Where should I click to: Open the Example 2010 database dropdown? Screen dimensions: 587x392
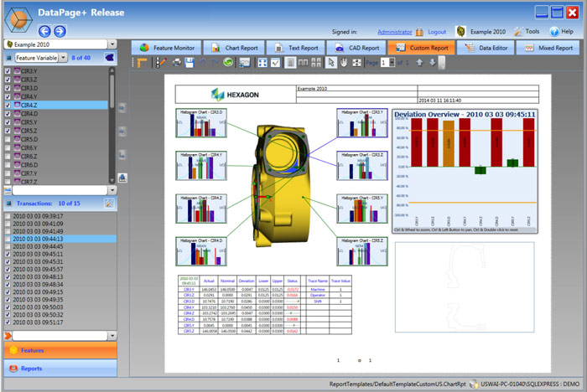112,44
